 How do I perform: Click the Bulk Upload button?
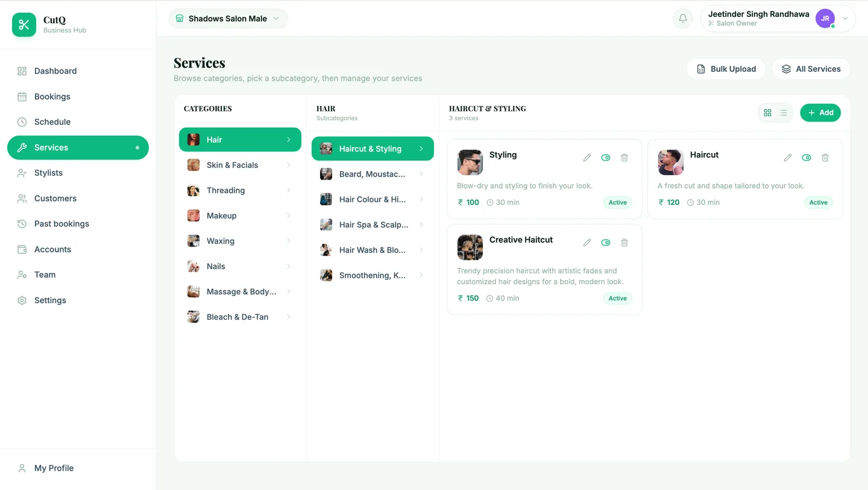[x=726, y=69]
